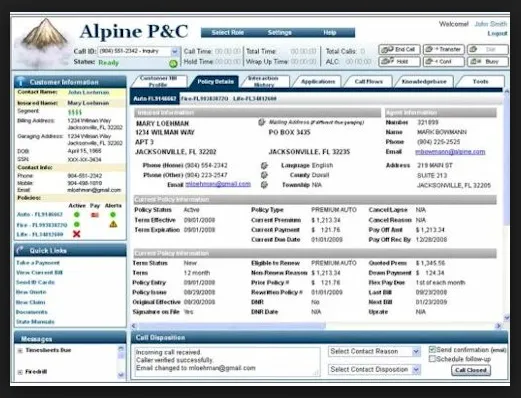Click the Conf conference button
This screenshot has height=398, width=521.
click(444, 62)
